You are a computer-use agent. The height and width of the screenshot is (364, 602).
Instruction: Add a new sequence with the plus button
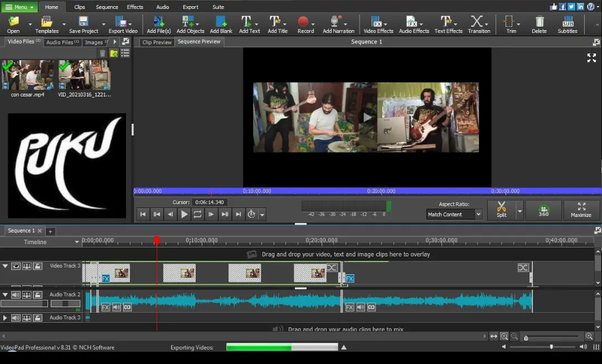pyautogui.click(x=50, y=231)
